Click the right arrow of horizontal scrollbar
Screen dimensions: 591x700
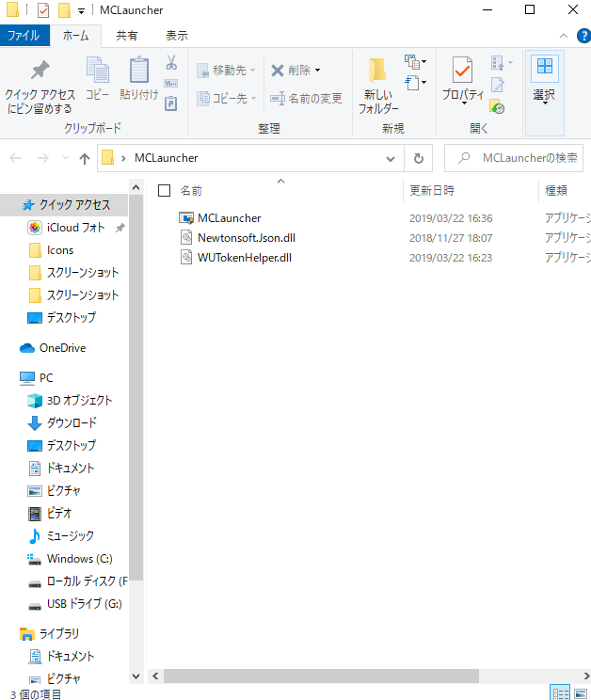586,676
